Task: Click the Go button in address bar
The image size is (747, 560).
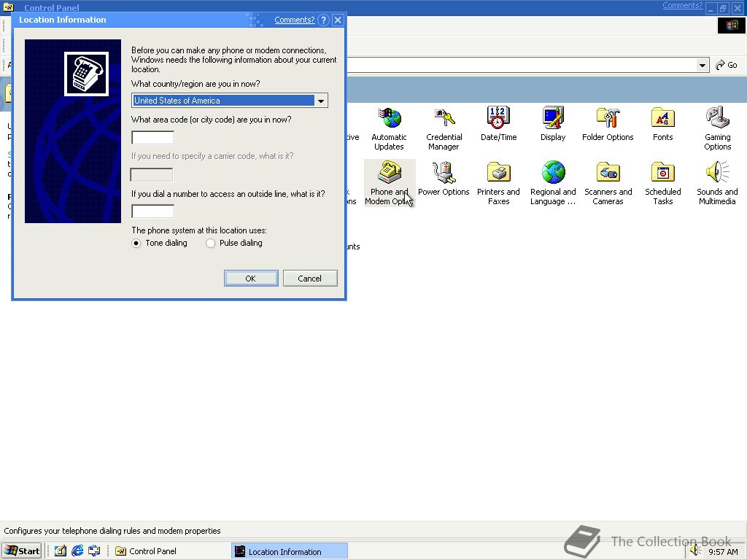Action: pyautogui.click(x=727, y=65)
